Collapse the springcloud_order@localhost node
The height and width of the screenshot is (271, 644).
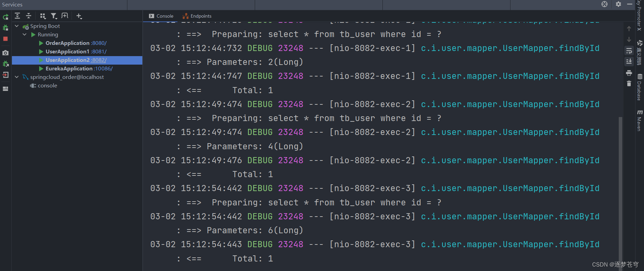click(17, 77)
